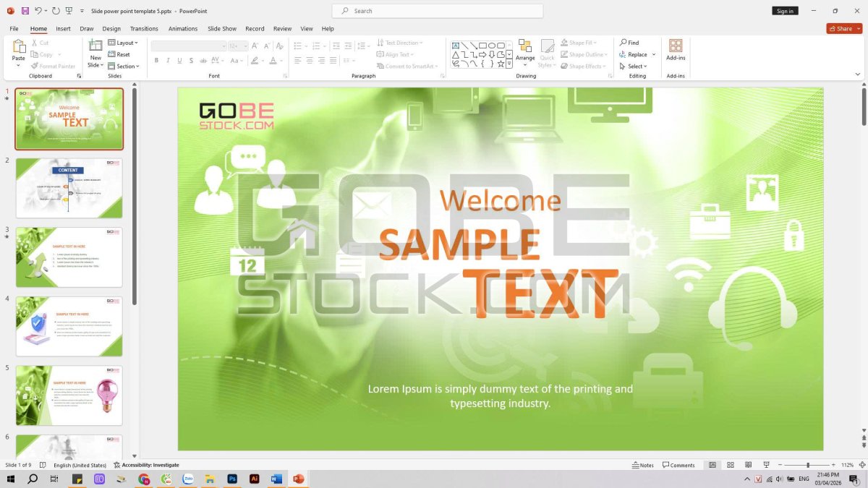Select the diagonal line shape
The height and width of the screenshot is (488, 868).
(x=464, y=46)
